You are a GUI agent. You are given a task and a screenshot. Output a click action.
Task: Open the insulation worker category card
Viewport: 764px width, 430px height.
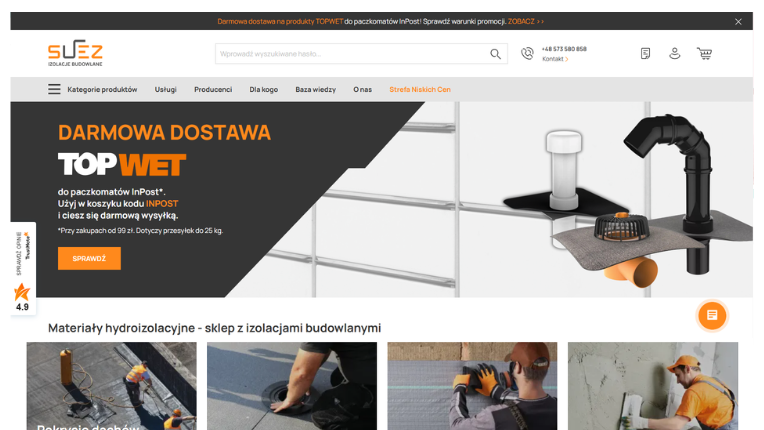coord(472,386)
